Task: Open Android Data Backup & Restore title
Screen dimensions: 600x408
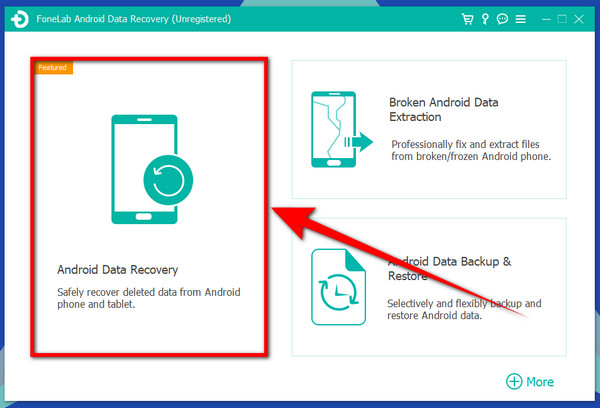Action: pyautogui.click(x=449, y=269)
